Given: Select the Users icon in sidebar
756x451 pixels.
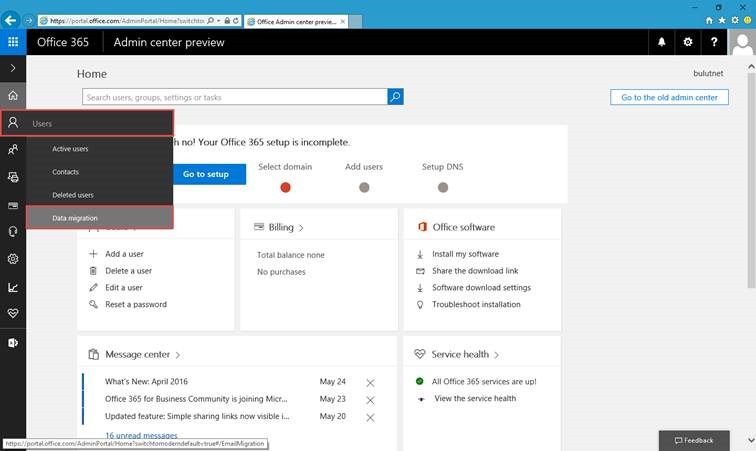Looking at the screenshot, I should 13,123.
